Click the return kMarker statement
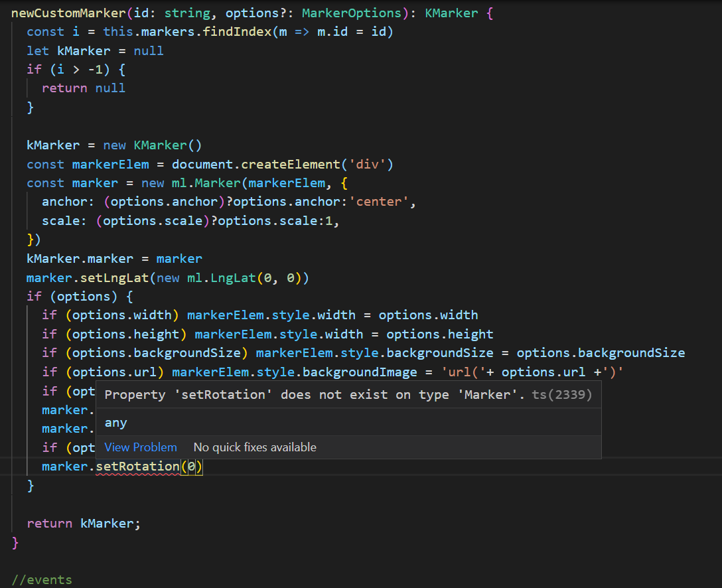Image resolution: width=722 pixels, height=588 pixels. coord(82,523)
